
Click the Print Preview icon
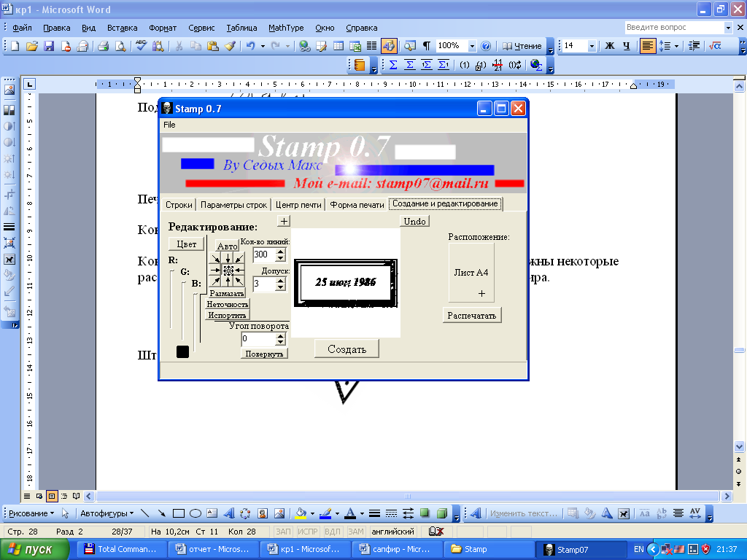coord(120,46)
